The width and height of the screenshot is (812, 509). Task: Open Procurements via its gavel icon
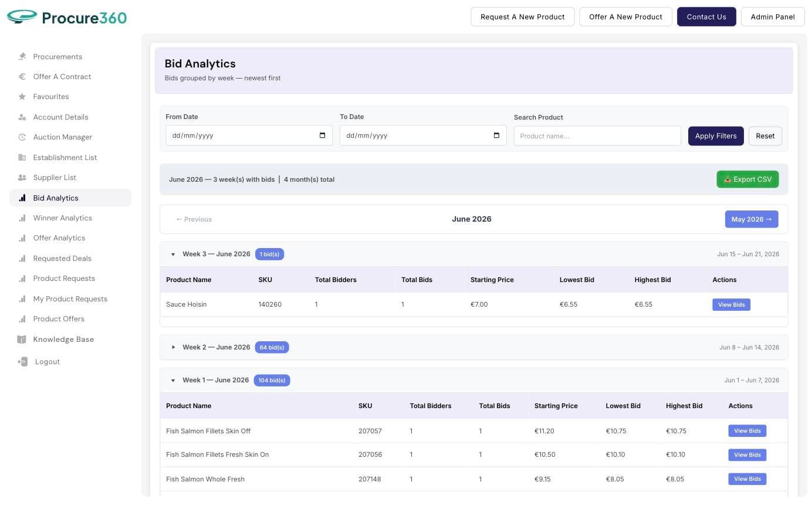click(x=22, y=57)
